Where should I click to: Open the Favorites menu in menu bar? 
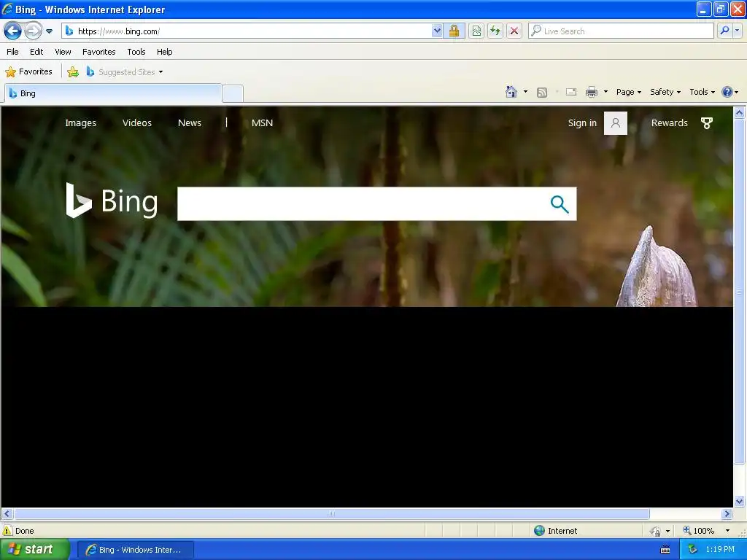point(99,52)
